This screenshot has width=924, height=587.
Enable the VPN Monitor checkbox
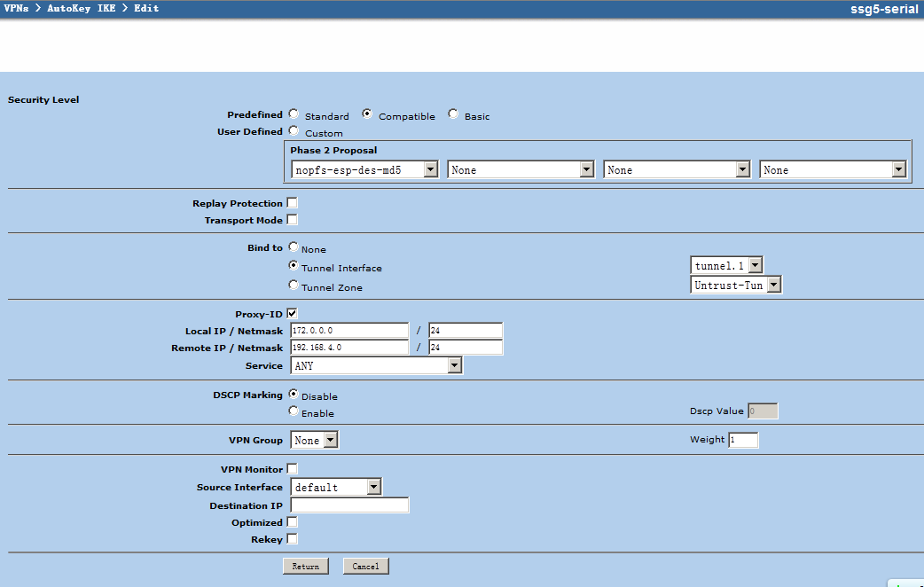tap(292, 469)
